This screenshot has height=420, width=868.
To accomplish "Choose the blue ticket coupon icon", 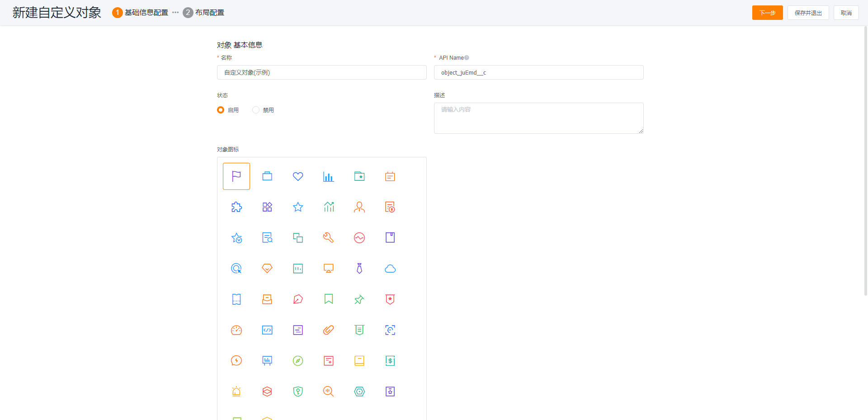I will [236, 299].
